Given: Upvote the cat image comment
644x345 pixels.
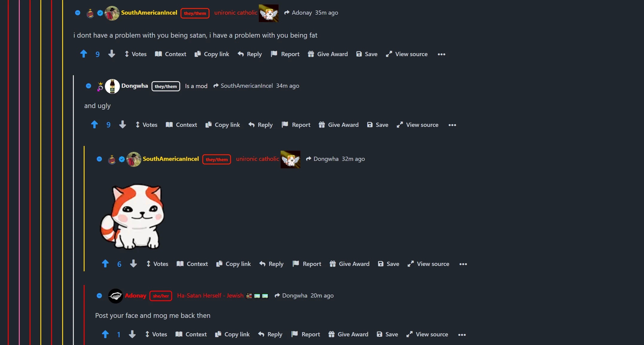Looking at the screenshot, I should (x=105, y=264).
